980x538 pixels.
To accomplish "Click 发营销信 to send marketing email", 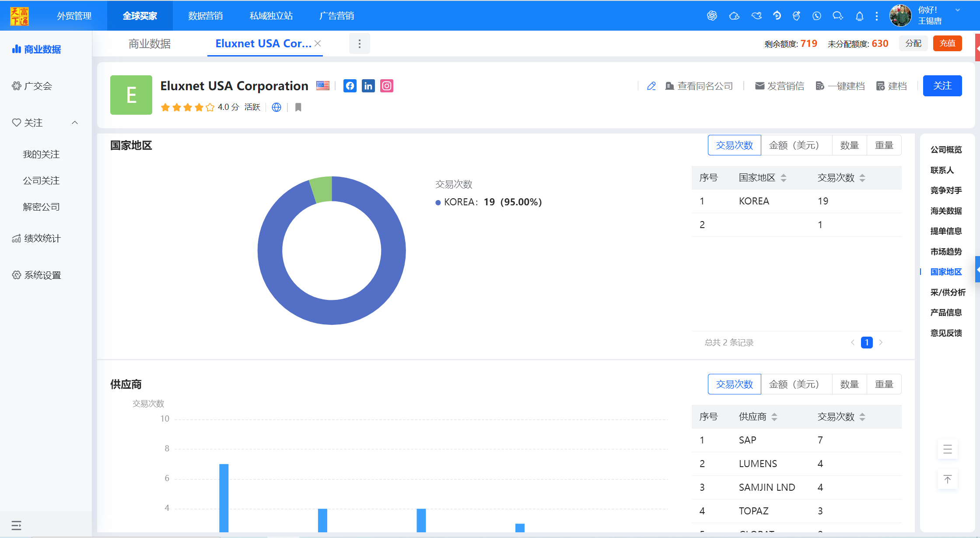I will [780, 86].
